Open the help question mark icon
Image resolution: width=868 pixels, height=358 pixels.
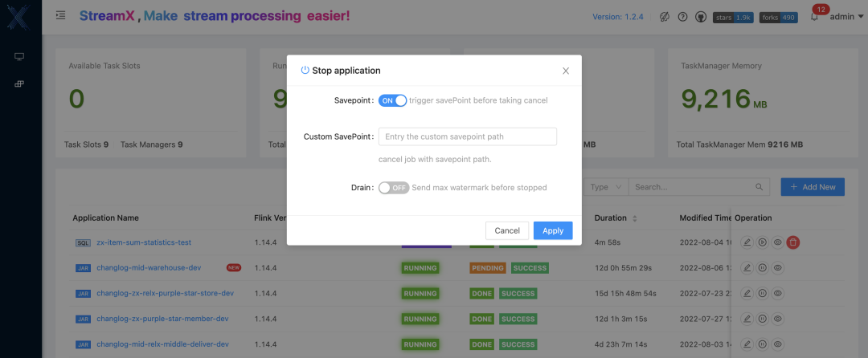tap(682, 17)
